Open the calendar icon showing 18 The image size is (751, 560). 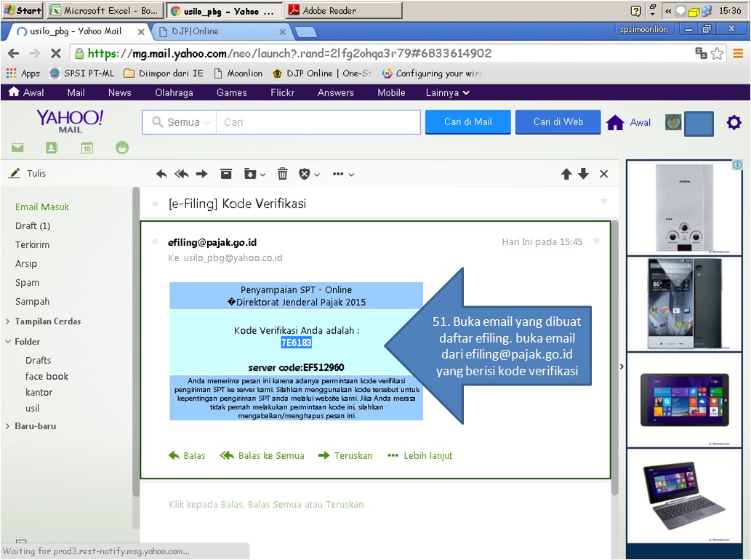[x=87, y=148]
